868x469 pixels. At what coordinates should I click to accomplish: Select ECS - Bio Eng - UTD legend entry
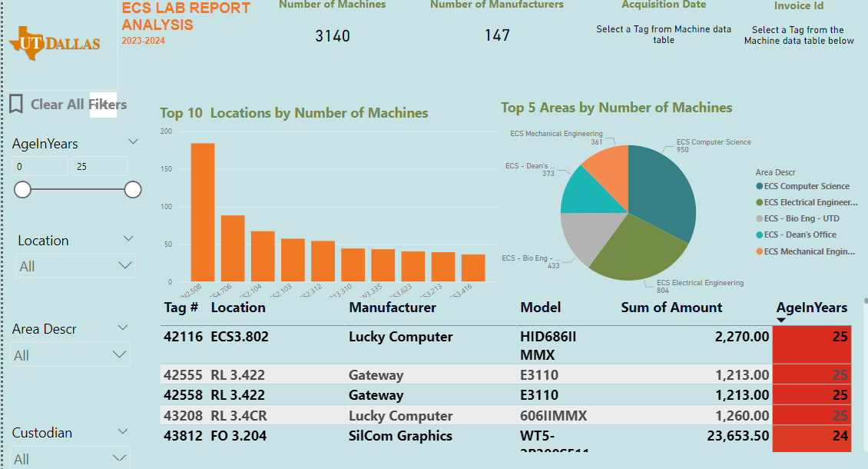pos(797,218)
